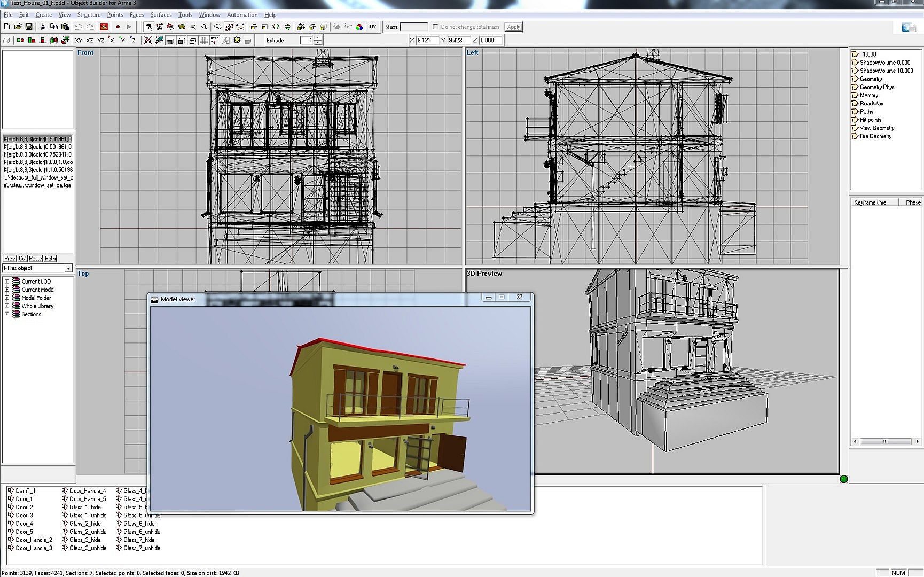Expand the Whole Library tree node
Image resolution: width=924 pixels, height=577 pixels.
[x=7, y=306]
